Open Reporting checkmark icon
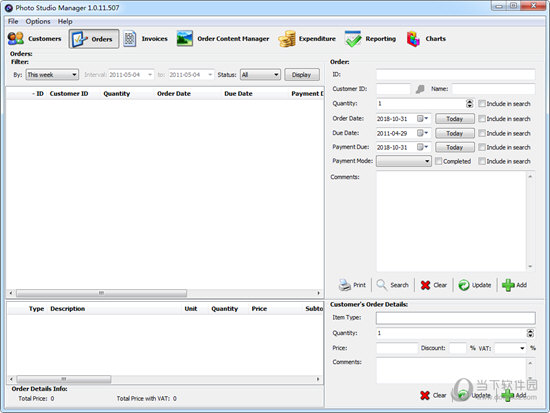Screen dimensions: 550x413 [x=353, y=39]
